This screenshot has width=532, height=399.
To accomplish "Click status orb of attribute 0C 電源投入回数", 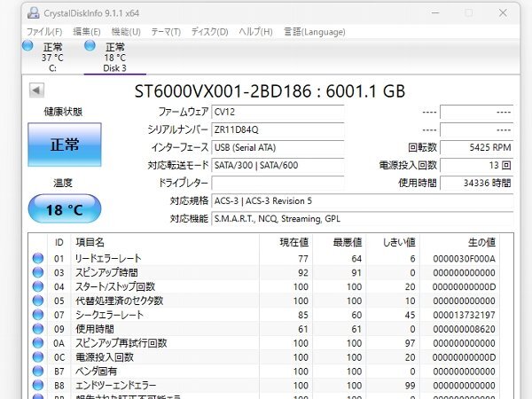I will [38, 357].
